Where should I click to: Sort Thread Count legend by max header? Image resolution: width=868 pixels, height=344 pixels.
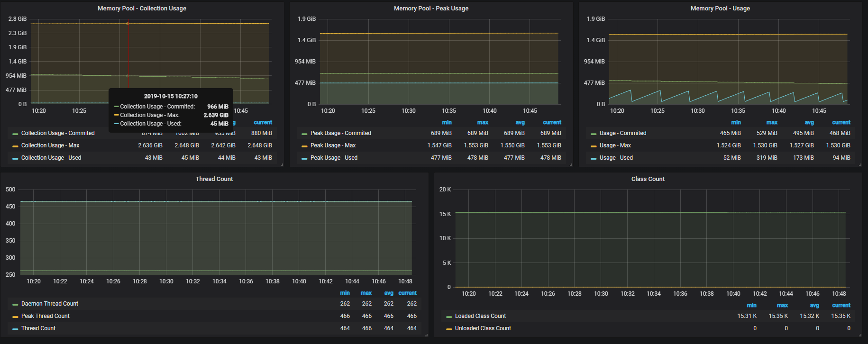click(366, 293)
